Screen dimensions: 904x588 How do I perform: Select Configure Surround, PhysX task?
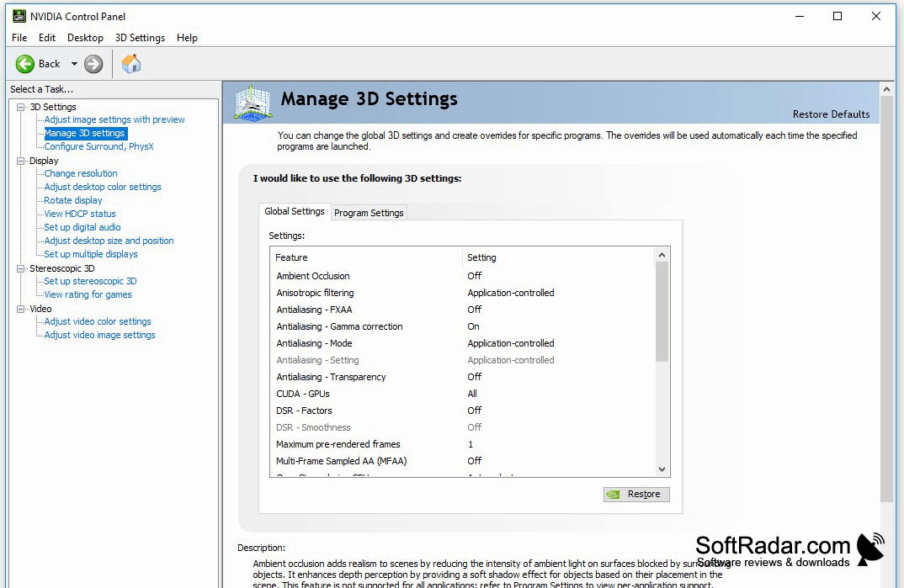point(98,146)
